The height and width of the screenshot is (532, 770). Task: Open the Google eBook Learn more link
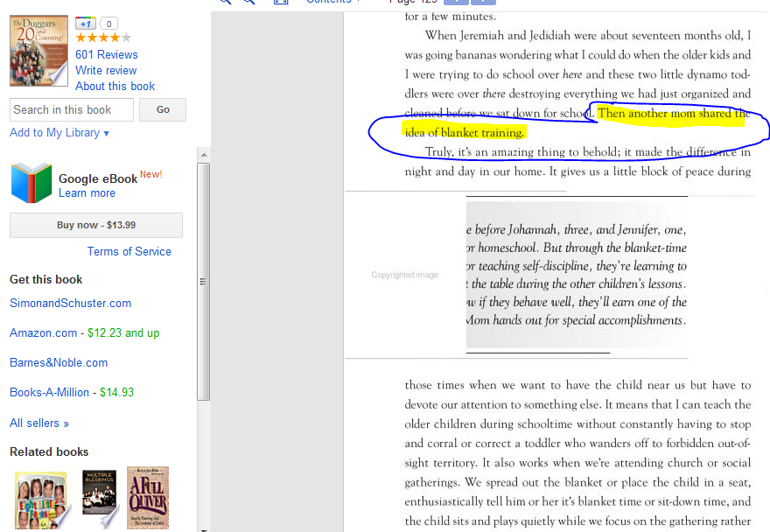tap(87, 193)
